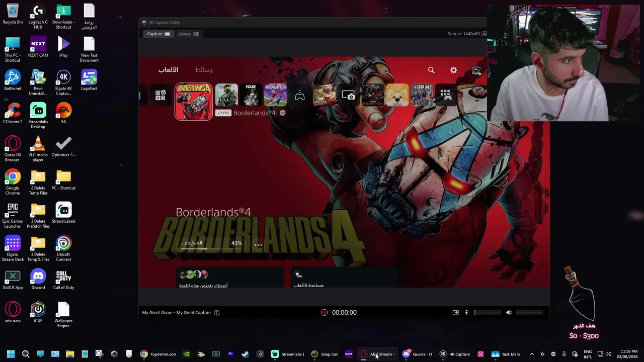Switch to Streamlabs in the taskbar

tap(288, 354)
